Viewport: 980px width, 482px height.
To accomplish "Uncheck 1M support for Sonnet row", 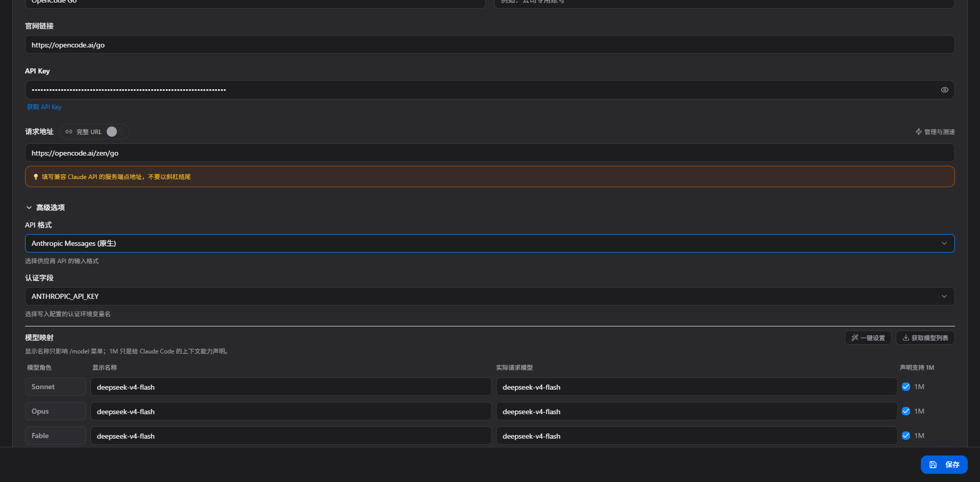I will pyautogui.click(x=906, y=387).
